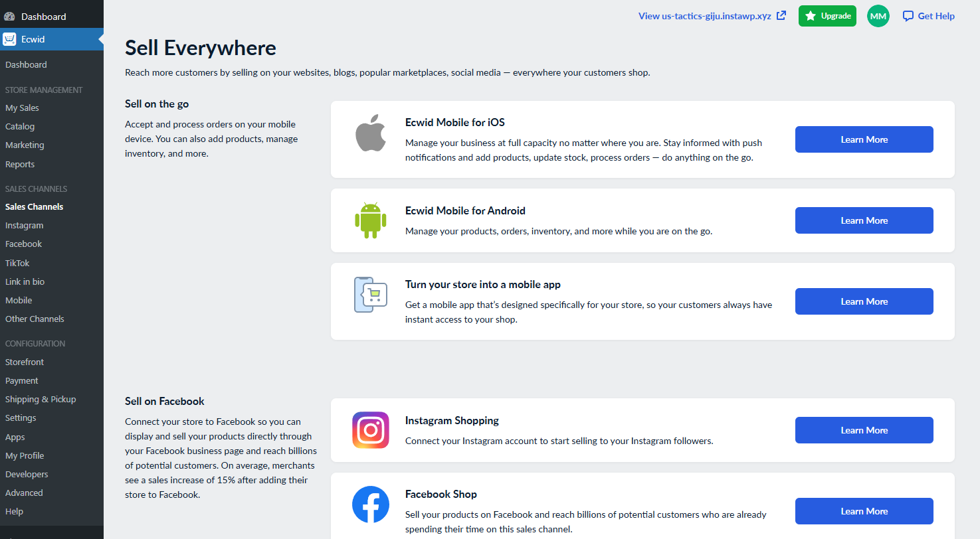Click the green Android robot icon
The width and height of the screenshot is (980, 539).
pyautogui.click(x=371, y=220)
